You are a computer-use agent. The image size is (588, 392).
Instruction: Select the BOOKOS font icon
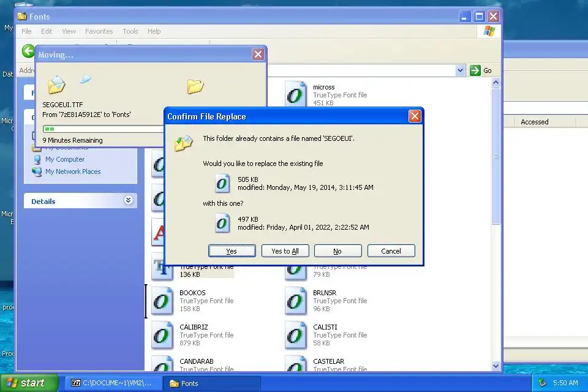click(x=162, y=301)
